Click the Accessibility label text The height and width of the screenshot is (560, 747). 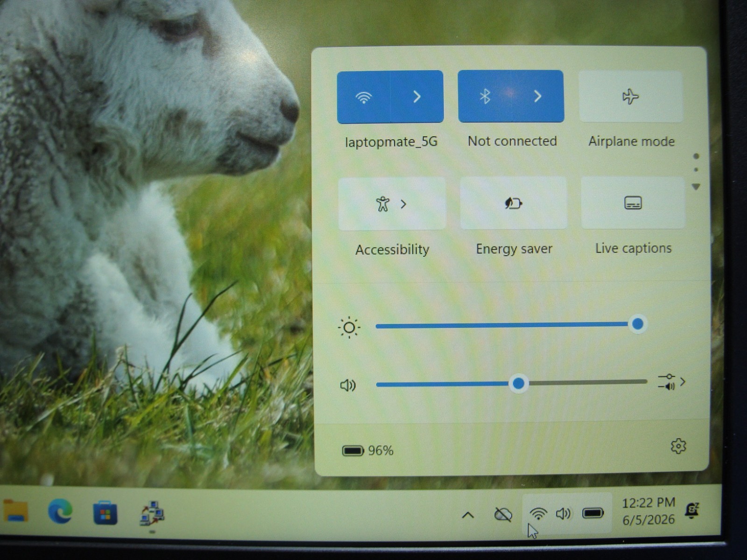[x=392, y=250]
